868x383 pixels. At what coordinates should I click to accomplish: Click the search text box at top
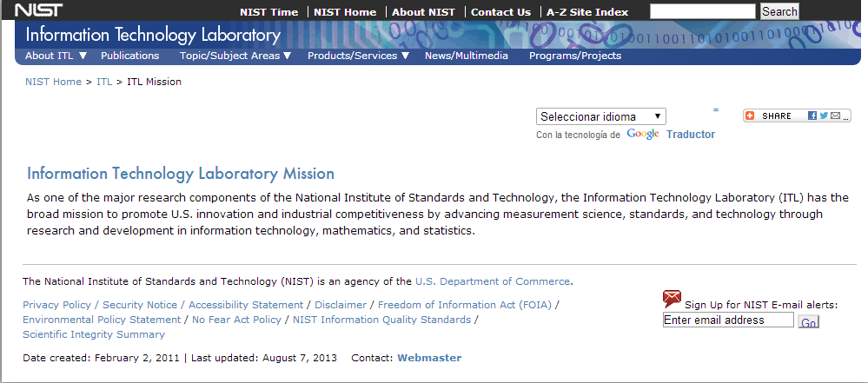[x=702, y=11]
